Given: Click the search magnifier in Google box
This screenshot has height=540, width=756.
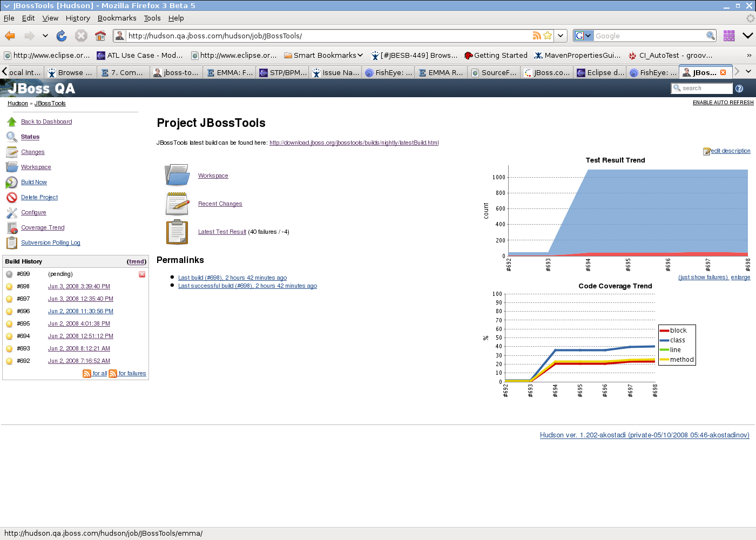Looking at the screenshot, I should 711,36.
